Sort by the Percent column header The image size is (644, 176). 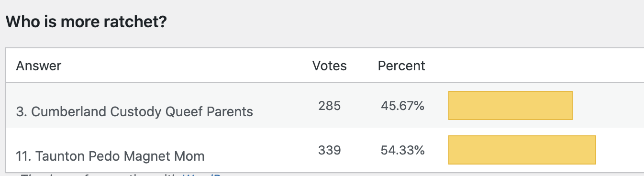point(401,66)
